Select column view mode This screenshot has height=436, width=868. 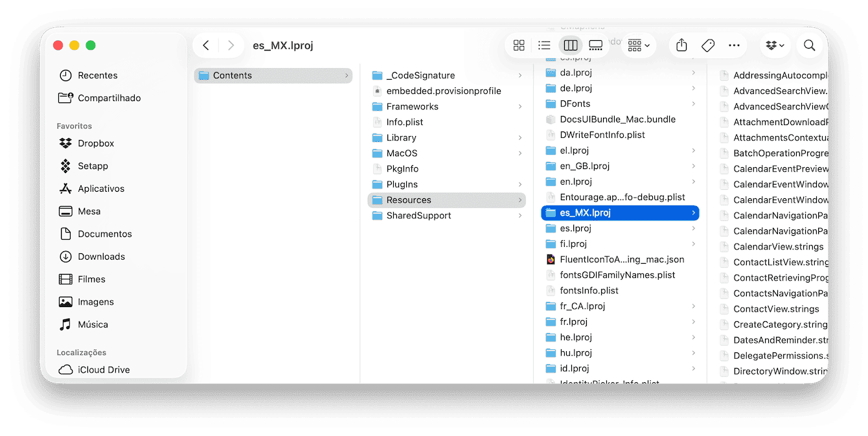(x=571, y=45)
